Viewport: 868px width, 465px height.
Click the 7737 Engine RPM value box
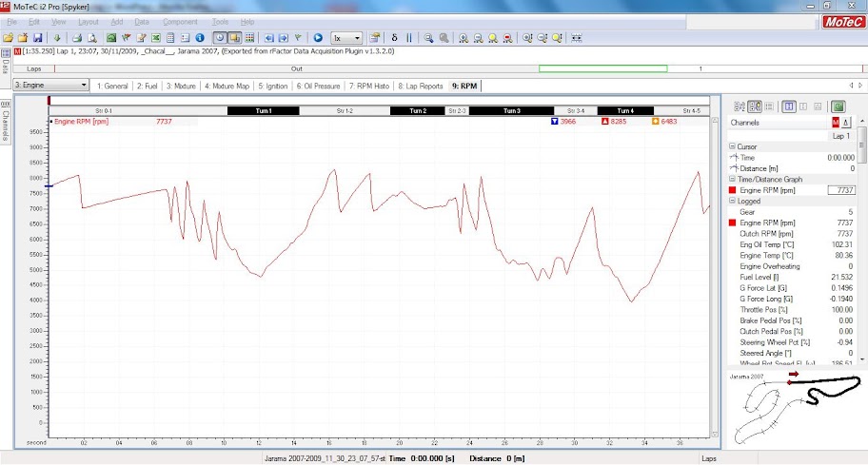[x=841, y=190]
